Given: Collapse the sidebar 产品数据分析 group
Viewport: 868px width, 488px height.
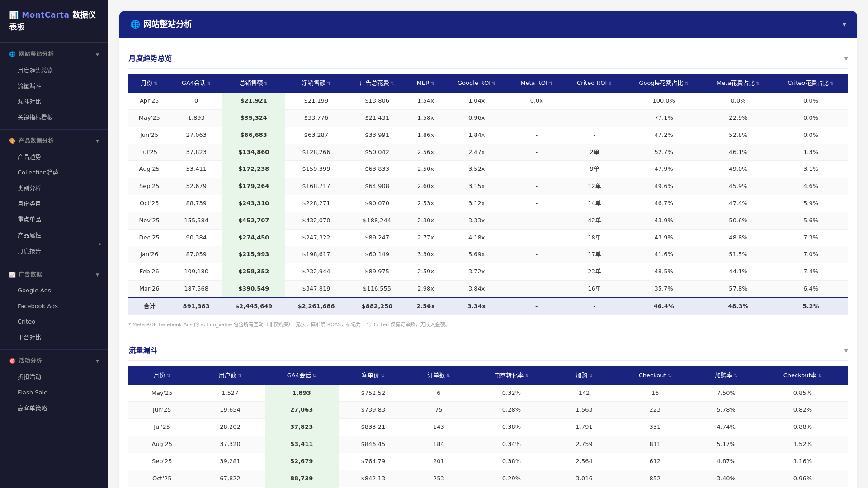Looking at the screenshot, I should (x=97, y=141).
